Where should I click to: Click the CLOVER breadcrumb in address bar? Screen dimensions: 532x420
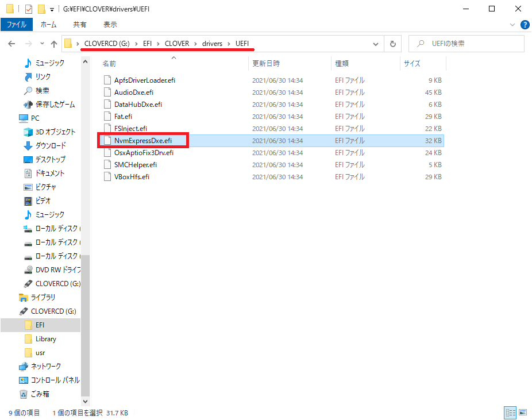point(176,44)
